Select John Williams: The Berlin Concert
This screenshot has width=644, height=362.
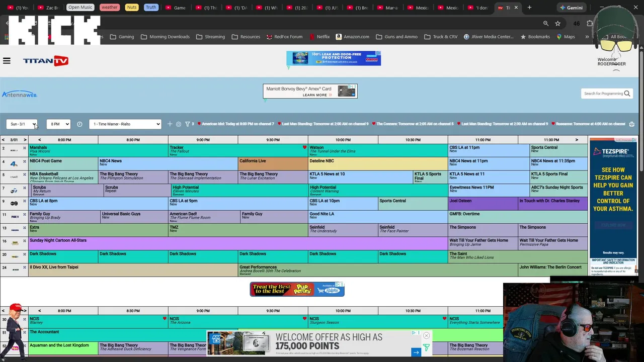click(x=552, y=270)
